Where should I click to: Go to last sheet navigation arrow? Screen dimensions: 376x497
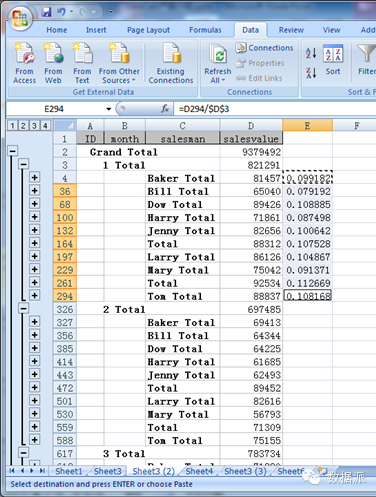click(42, 471)
